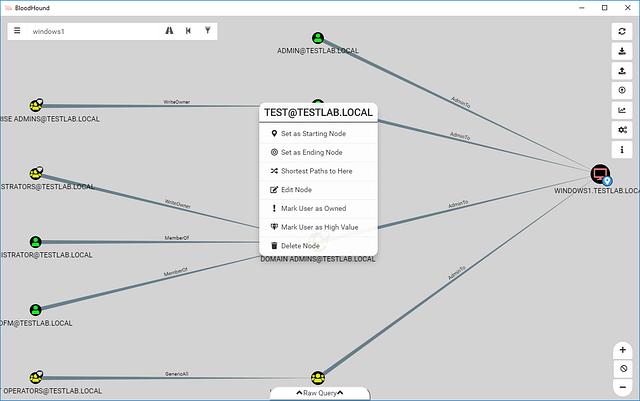Viewport: 640px width, 401px height.
Task: Click the DFM@TESTLAB.LOCAL user node
Action: coord(36,310)
